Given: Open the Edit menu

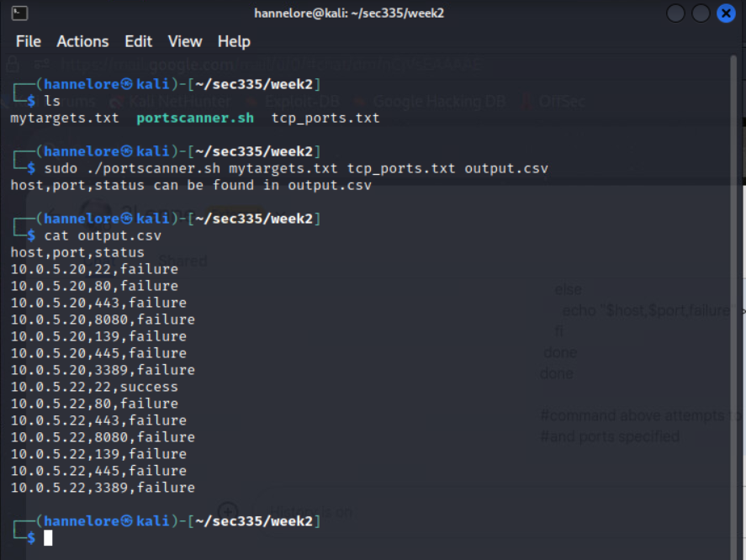Looking at the screenshot, I should (138, 41).
